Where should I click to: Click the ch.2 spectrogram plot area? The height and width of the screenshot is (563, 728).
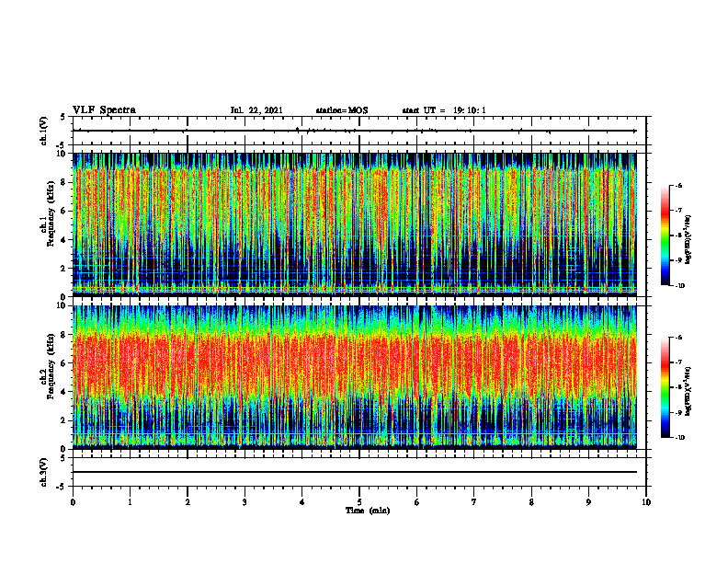[x=355, y=377]
